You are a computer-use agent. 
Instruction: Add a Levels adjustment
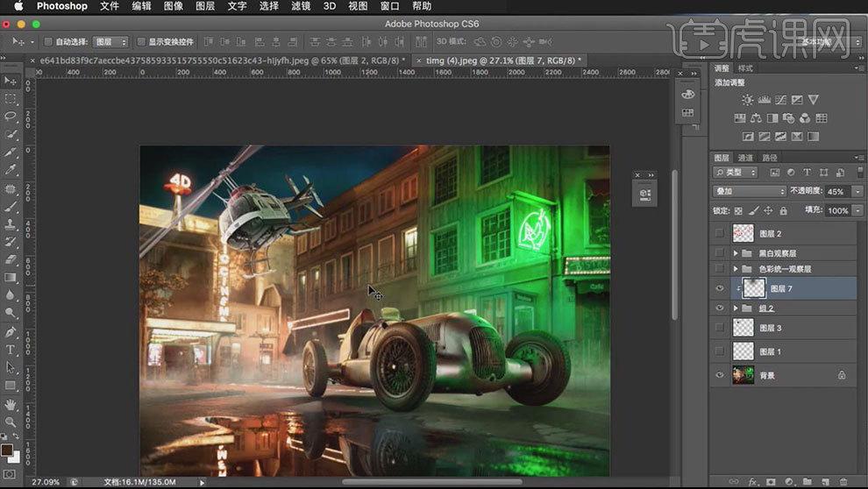pyautogui.click(x=764, y=100)
